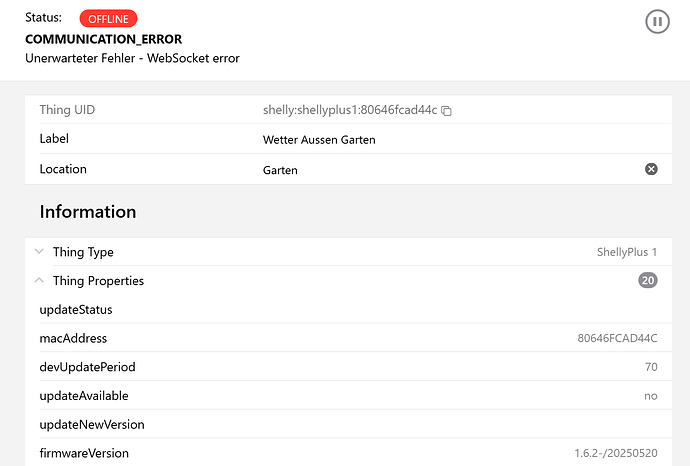This screenshot has height=466, width=690.
Task: Click the red OFFLINE status badge
Action: point(108,19)
